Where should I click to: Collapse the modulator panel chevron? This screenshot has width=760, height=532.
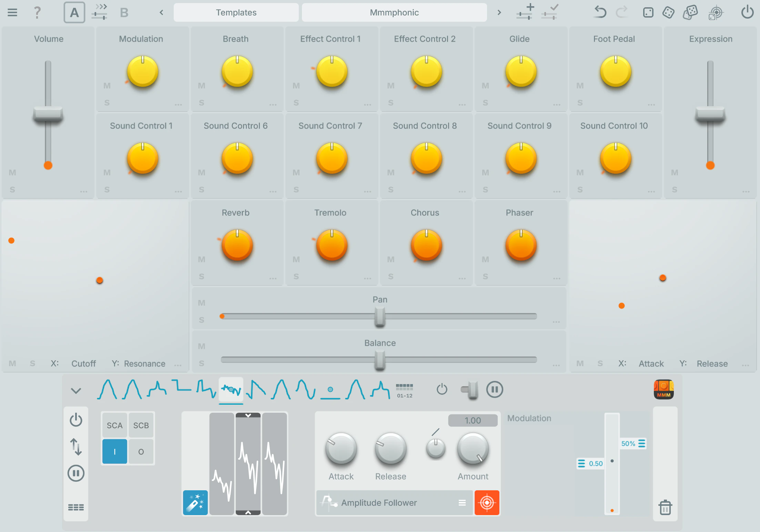coord(76,391)
